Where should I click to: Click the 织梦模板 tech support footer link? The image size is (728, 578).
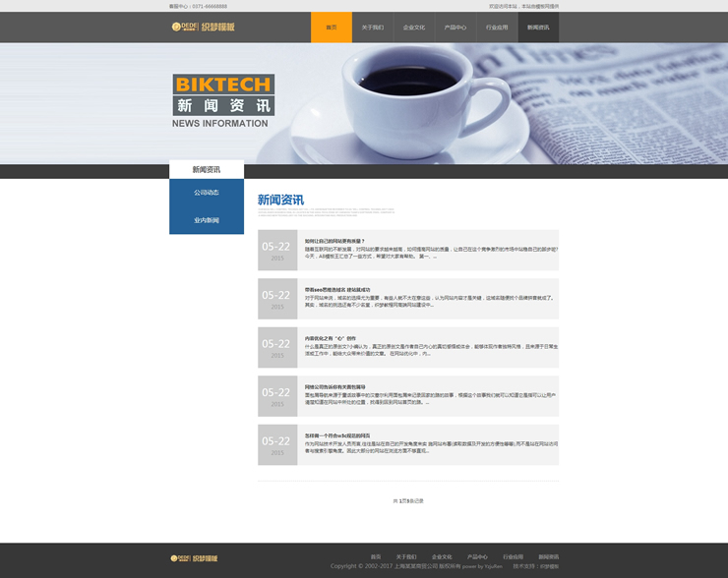(x=549, y=566)
